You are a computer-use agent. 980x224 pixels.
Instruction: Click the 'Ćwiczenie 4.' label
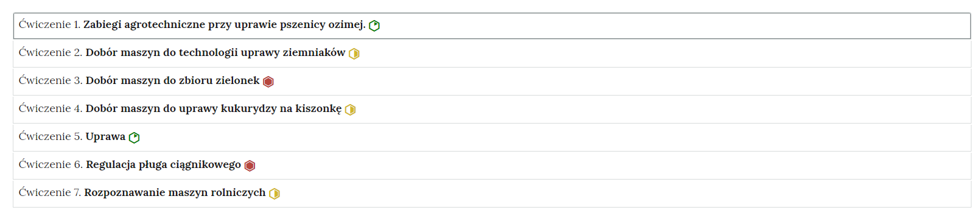point(51,108)
